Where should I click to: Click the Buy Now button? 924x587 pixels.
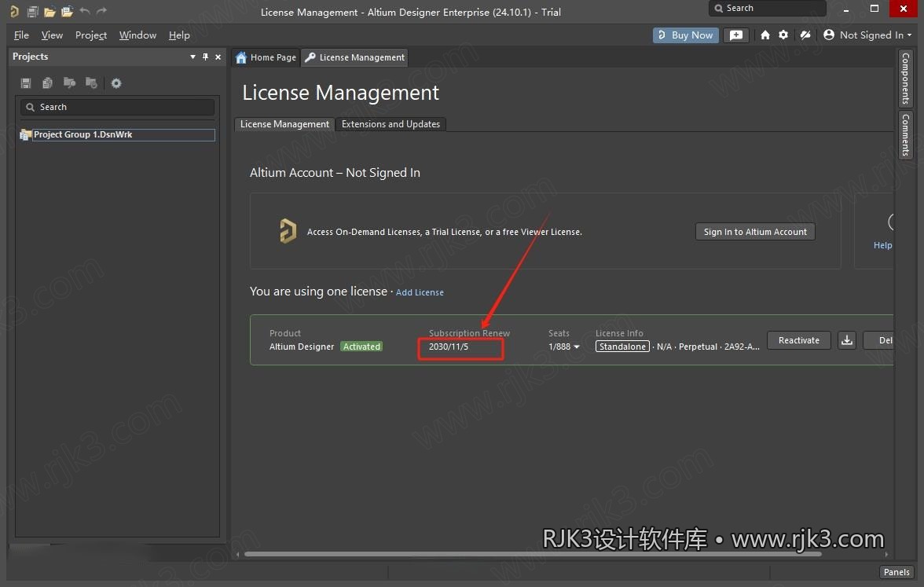685,35
